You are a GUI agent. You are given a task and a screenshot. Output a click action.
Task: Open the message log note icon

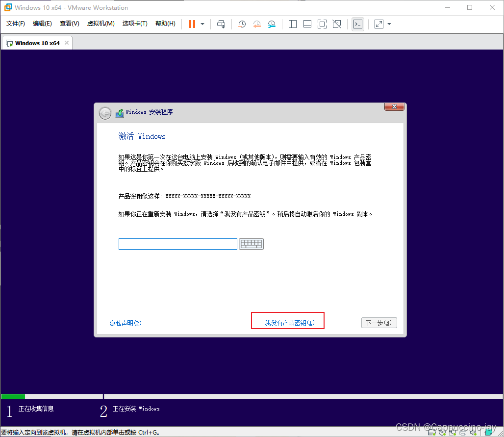(489, 432)
